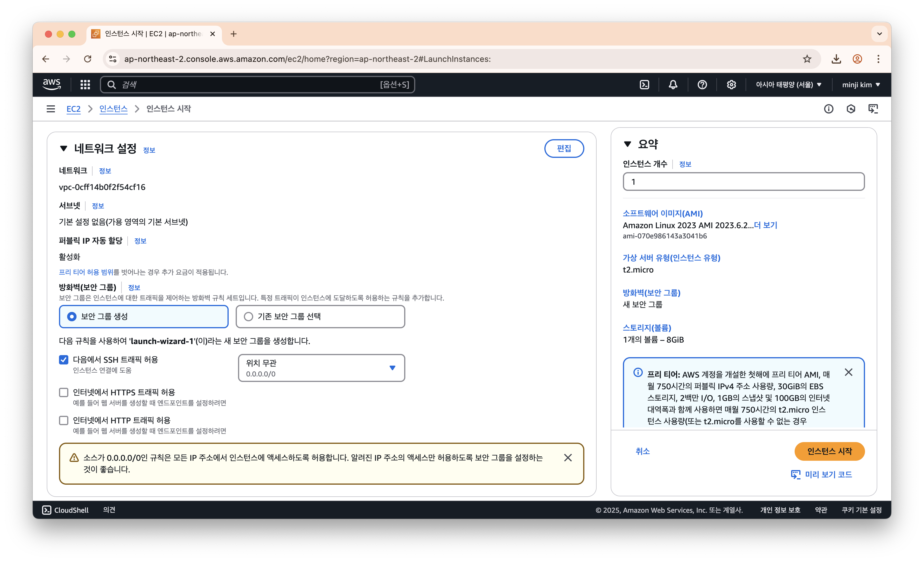Toggle the side navigation hamburger menu
This screenshot has width=924, height=562.
point(51,109)
